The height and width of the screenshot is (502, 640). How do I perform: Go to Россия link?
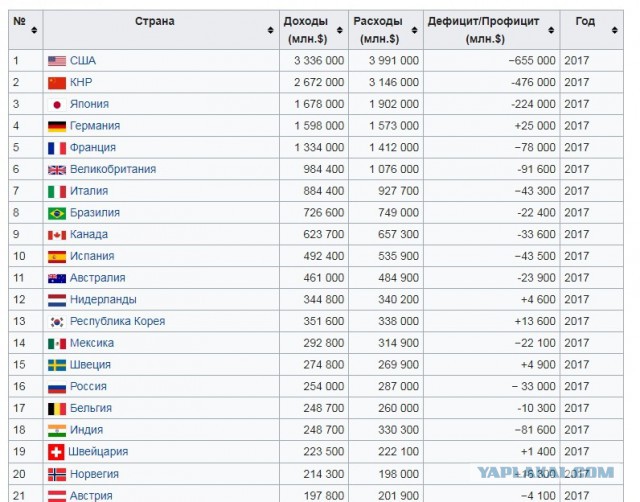pyautogui.click(x=88, y=386)
